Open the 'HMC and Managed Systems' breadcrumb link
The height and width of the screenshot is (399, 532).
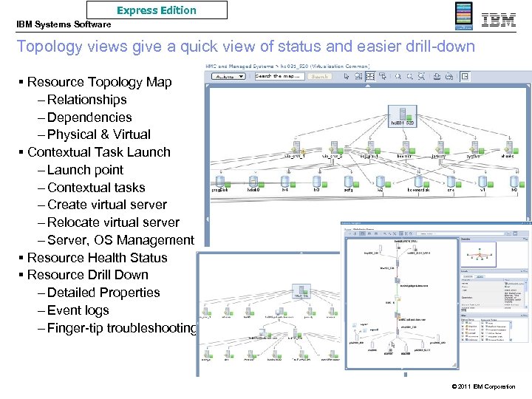(x=239, y=66)
